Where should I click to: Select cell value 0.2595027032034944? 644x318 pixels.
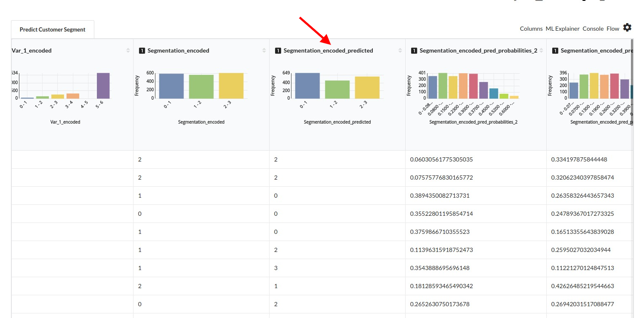581,250
